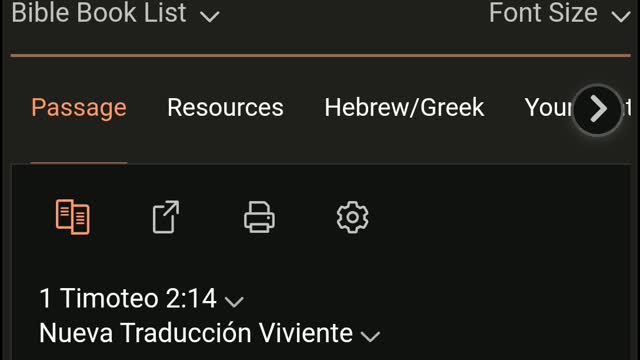Open the Font Size menu label
This screenshot has height=360, width=640.
click(543, 12)
